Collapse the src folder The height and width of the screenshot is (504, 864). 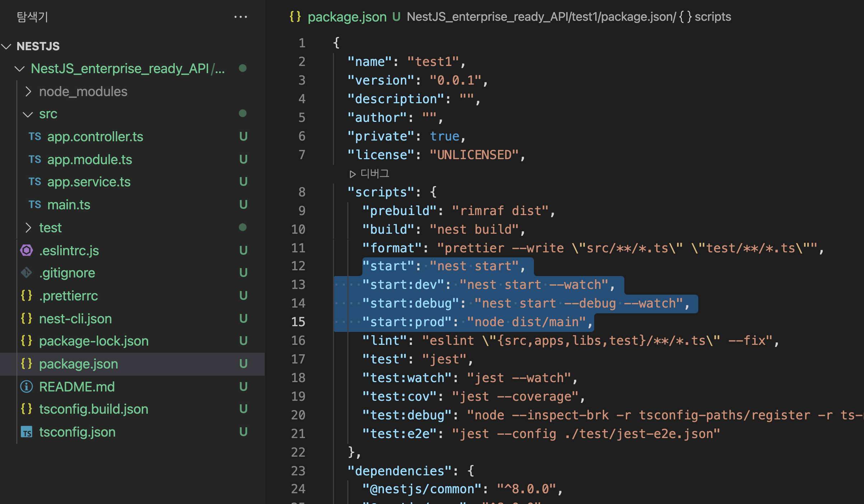click(x=28, y=114)
